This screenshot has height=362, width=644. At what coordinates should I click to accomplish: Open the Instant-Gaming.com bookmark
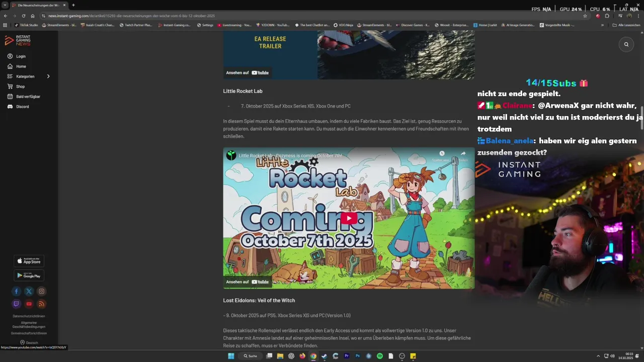point(175,25)
